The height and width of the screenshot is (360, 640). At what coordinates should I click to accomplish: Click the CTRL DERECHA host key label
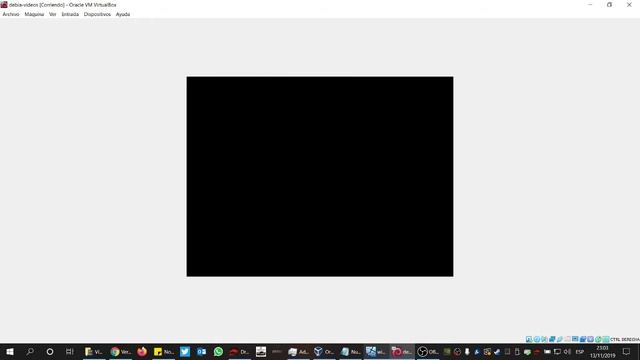[x=625, y=340]
